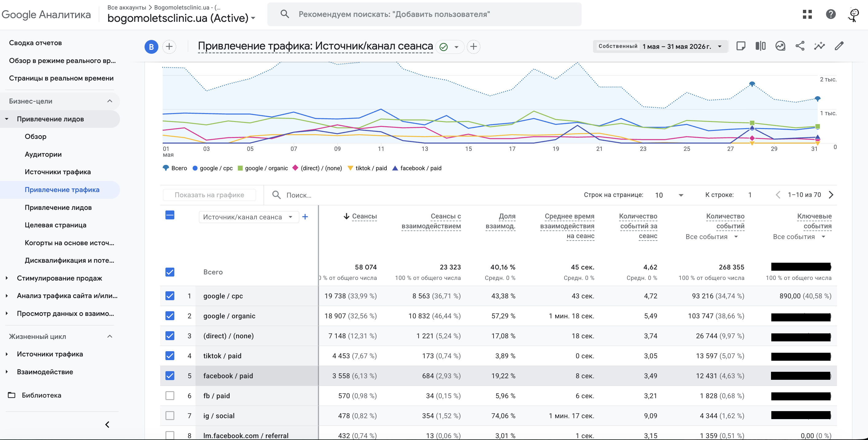Viewport: 868px width, 440px height.
Task: Open report title status dropdown arrow
Action: [x=456, y=47]
